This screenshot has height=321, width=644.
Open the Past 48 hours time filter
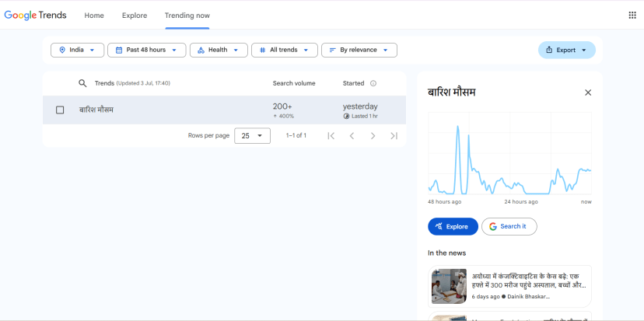pyautogui.click(x=147, y=50)
